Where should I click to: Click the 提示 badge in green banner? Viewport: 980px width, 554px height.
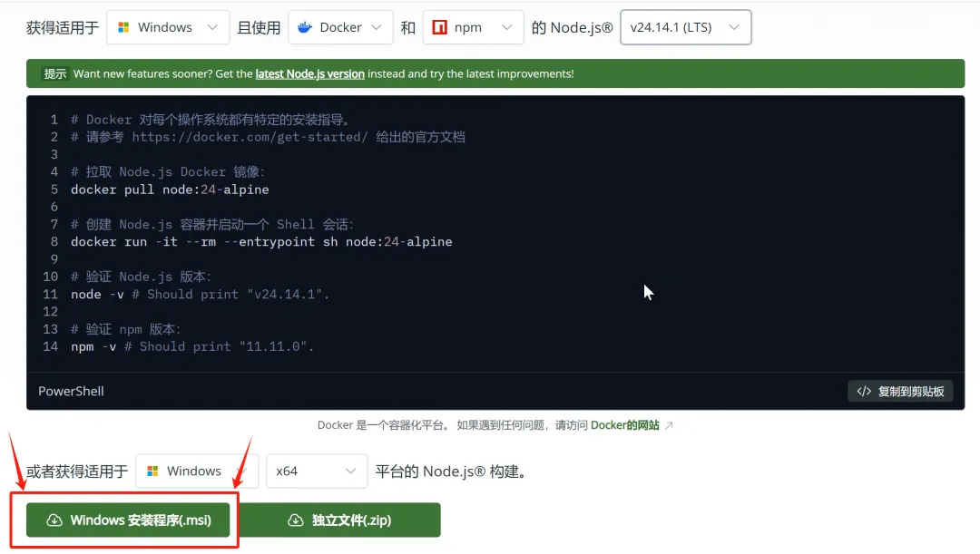(55, 73)
